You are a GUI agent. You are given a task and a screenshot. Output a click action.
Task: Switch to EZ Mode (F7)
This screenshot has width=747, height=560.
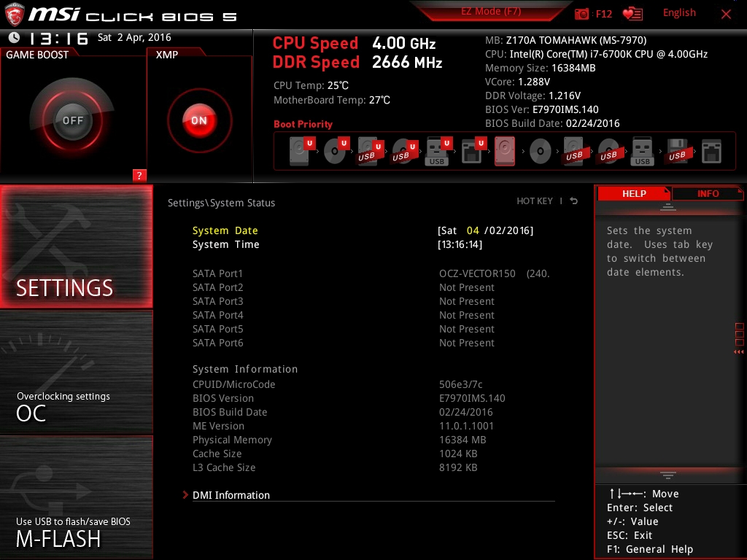[491, 11]
